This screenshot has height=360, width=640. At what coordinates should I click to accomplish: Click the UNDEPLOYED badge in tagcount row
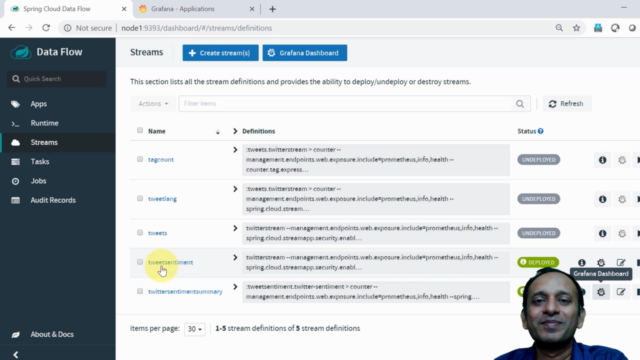[539, 160]
